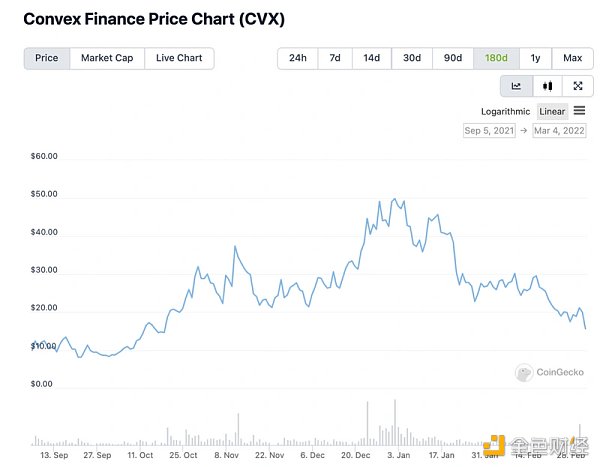The image size is (600, 467).
Task: Show the 30d price range
Action: pos(412,58)
